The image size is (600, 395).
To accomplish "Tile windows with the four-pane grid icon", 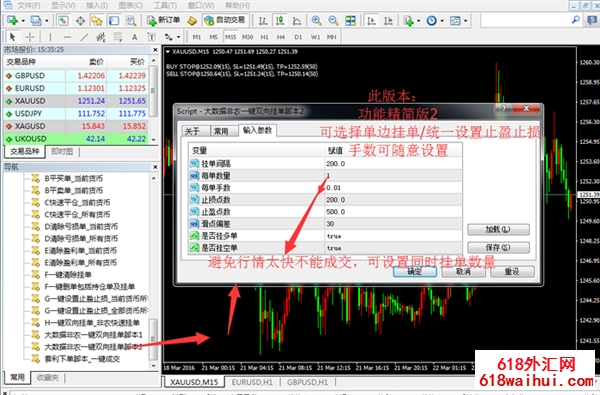I will pyautogui.click(x=350, y=20).
